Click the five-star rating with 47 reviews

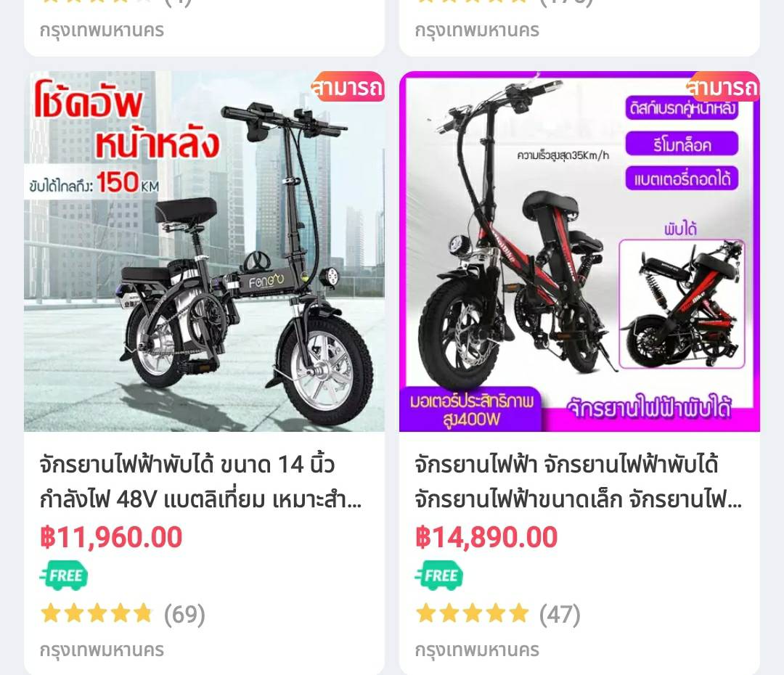point(472,613)
